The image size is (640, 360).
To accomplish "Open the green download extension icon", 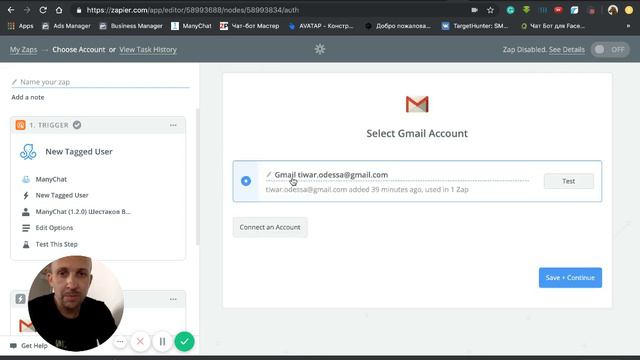I will click(527, 10).
